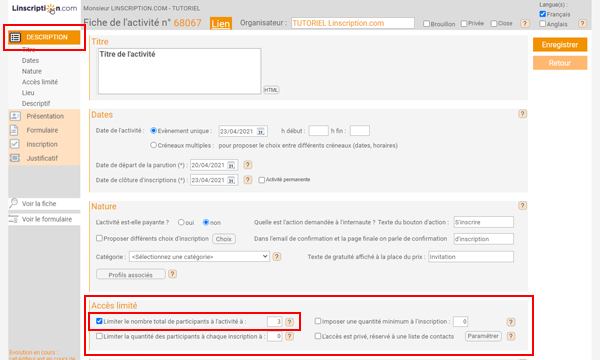Screen dimensions: 600x360
Task: Toggle the Close checkbox
Action: (494, 24)
